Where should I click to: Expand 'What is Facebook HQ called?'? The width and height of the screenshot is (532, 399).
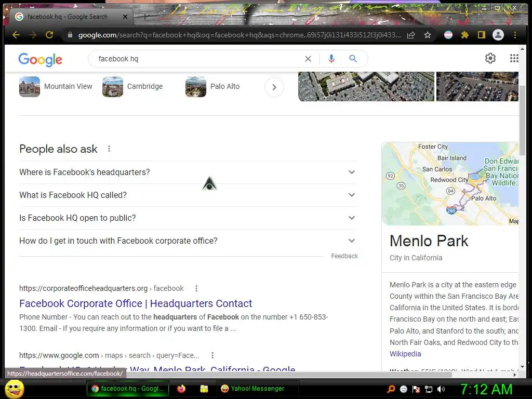(188, 195)
